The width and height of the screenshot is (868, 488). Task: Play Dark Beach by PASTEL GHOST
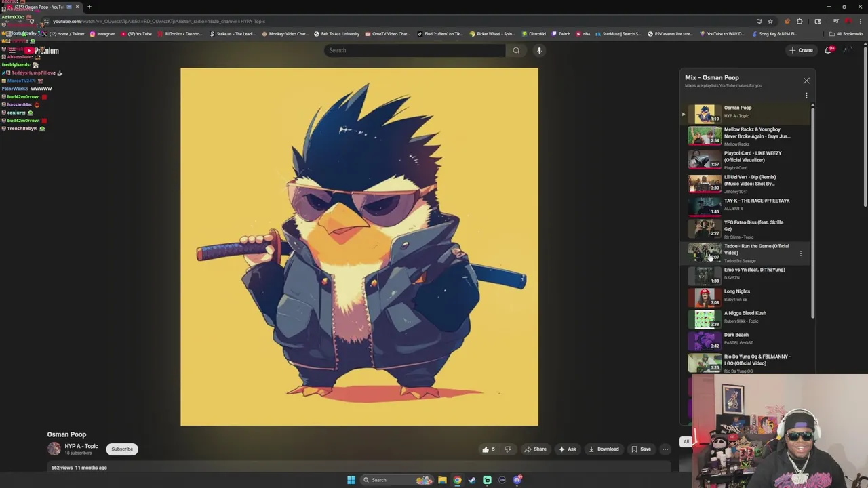click(x=746, y=340)
